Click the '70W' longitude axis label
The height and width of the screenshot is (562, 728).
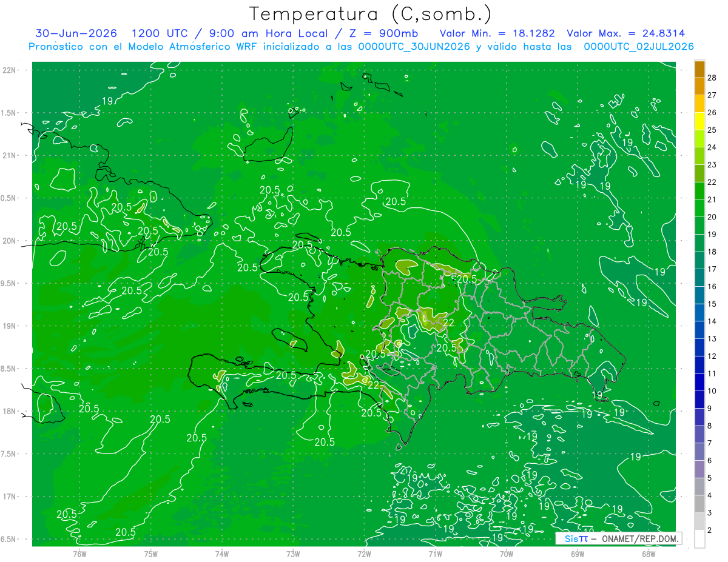click(507, 554)
